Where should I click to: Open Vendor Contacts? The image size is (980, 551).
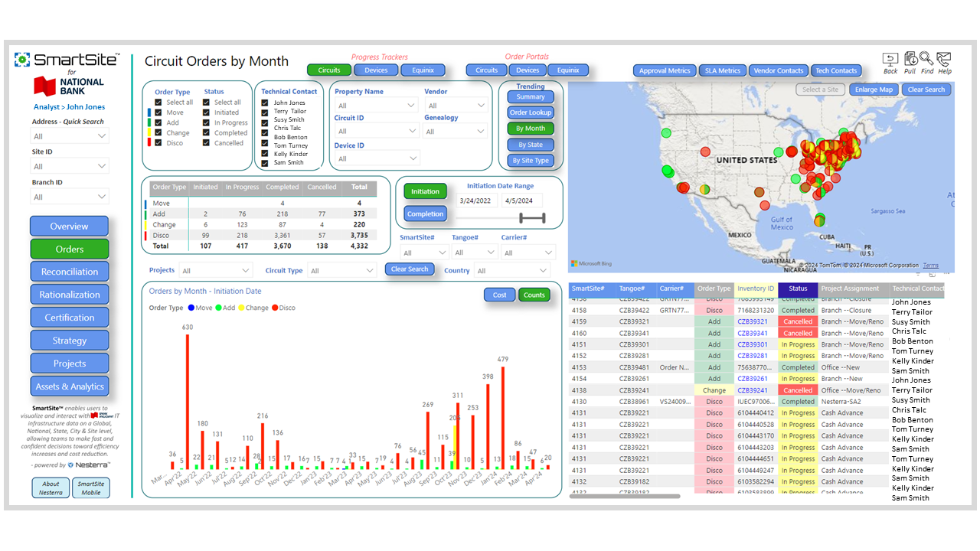click(779, 70)
